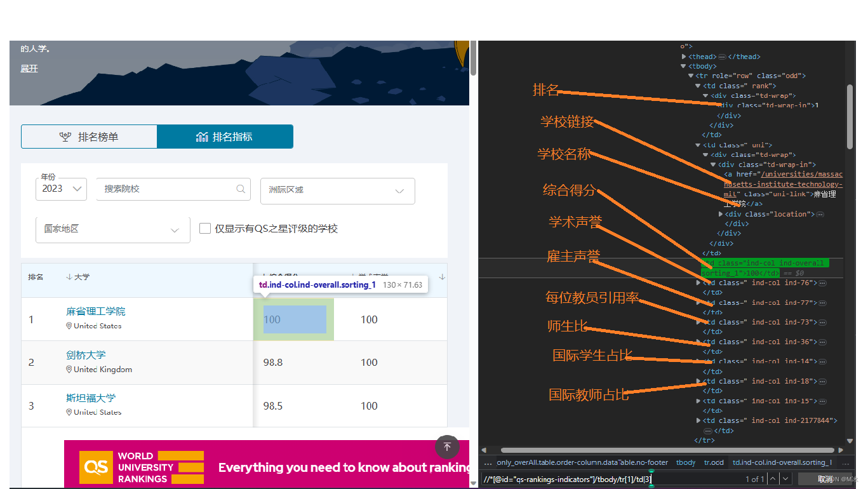
Task: Click right overflow ellipsis in DevTools breadcrumb bar
Action: tap(845, 463)
